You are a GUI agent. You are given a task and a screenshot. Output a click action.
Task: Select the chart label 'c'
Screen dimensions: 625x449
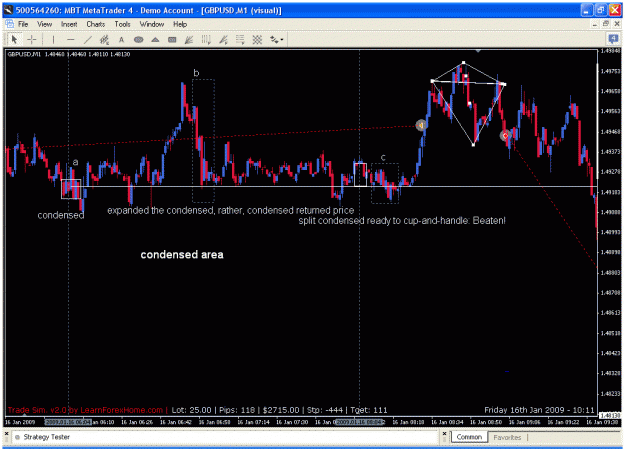pos(383,158)
